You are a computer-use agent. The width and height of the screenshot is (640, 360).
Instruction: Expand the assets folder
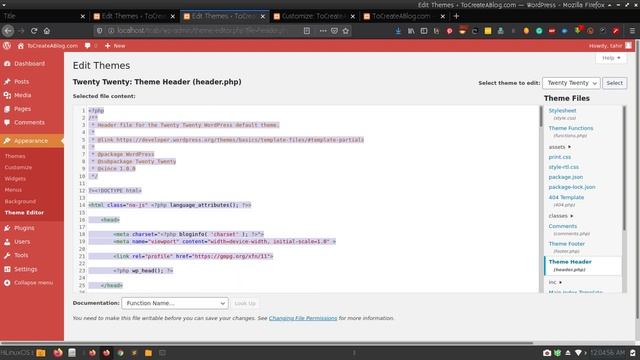(560, 147)
